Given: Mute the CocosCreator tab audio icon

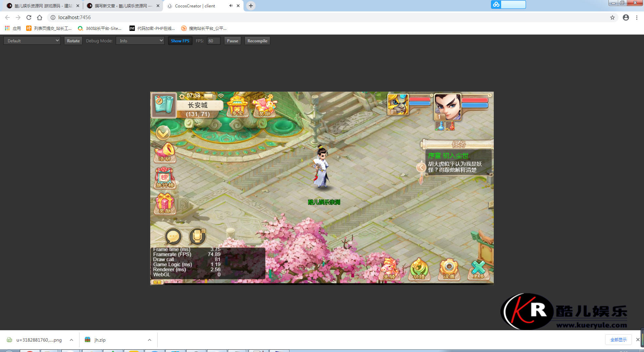Looking at the screenshot, I should pos(231,6).
